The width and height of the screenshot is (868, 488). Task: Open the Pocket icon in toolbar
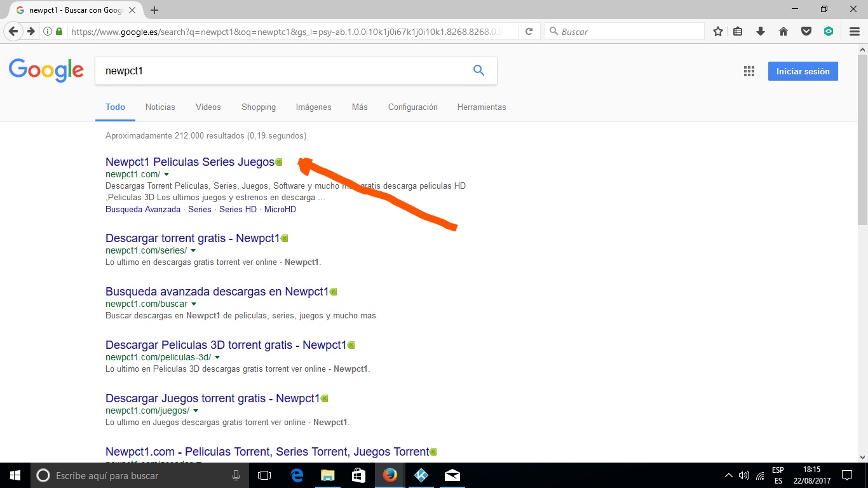click(x=806, y=31)
